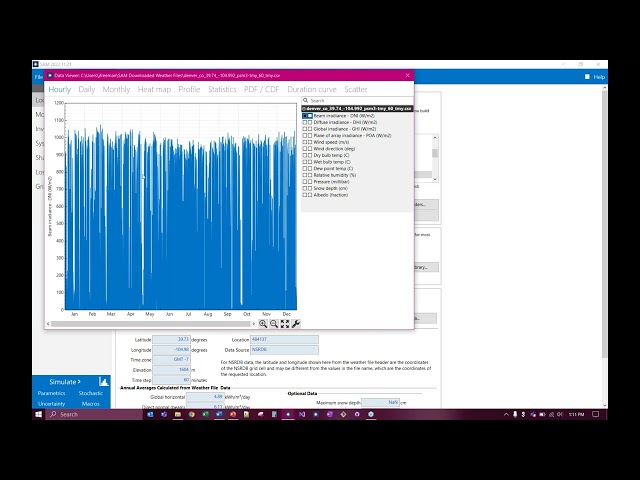Select the denver_co weather file header row
Viewport: 640px width, 480px height.
(357, 109)
